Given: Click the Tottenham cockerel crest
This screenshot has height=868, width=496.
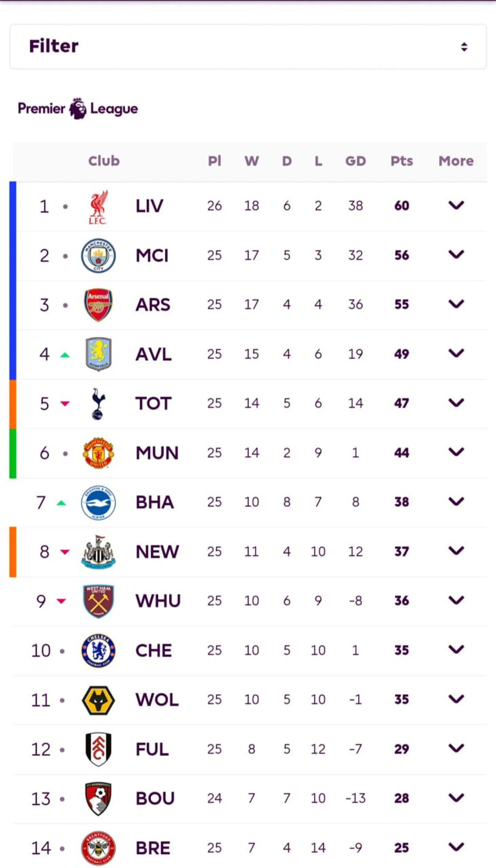Looking at the screenshot, I should pos(98,403).
